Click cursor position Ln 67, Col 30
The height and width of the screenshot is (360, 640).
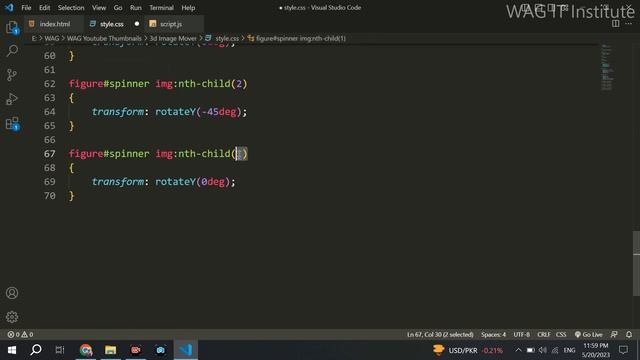pos(440,334)
